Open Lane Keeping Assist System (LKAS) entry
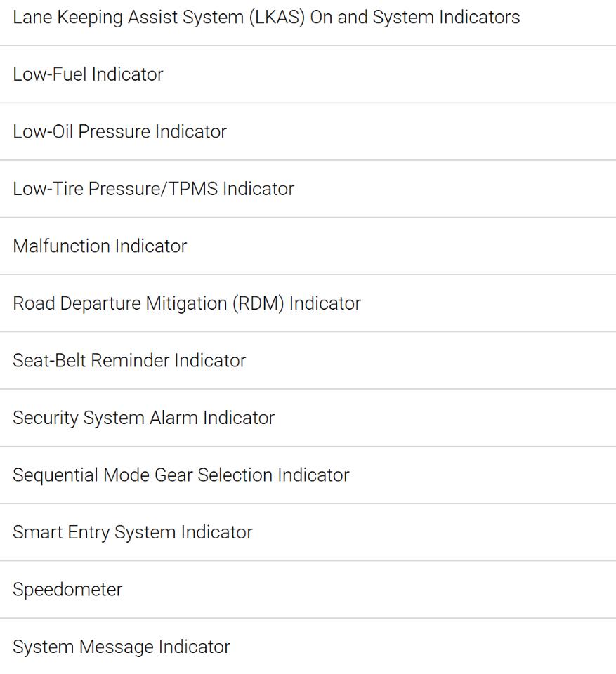Viewport: 616px width, 674px height. coord(308,18)
